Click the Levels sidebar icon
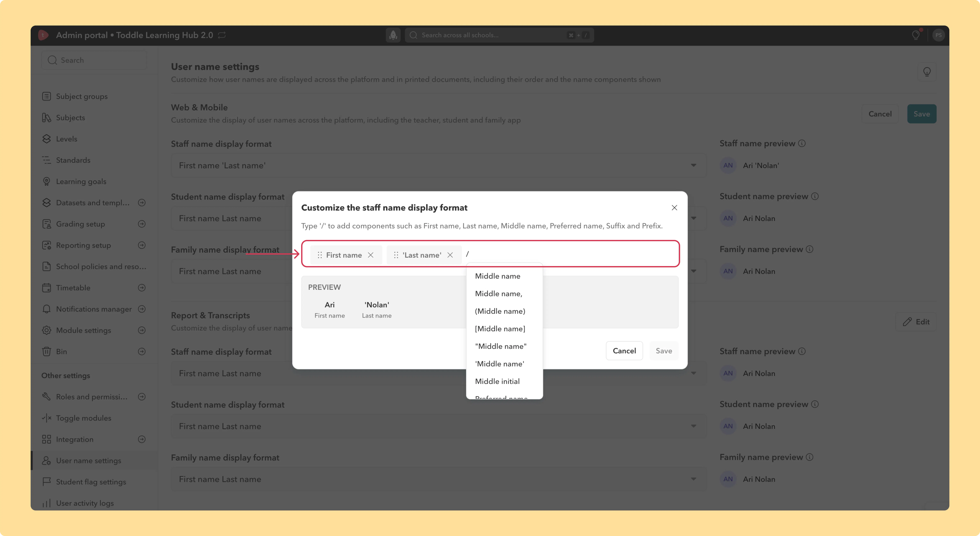Viewport: 980px width, 536px height. [46, 139]
